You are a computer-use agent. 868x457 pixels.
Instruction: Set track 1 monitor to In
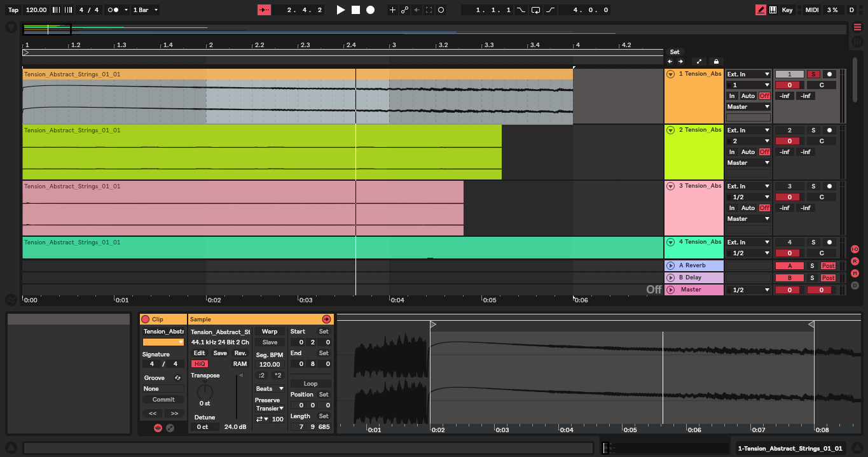coord(732,96)
